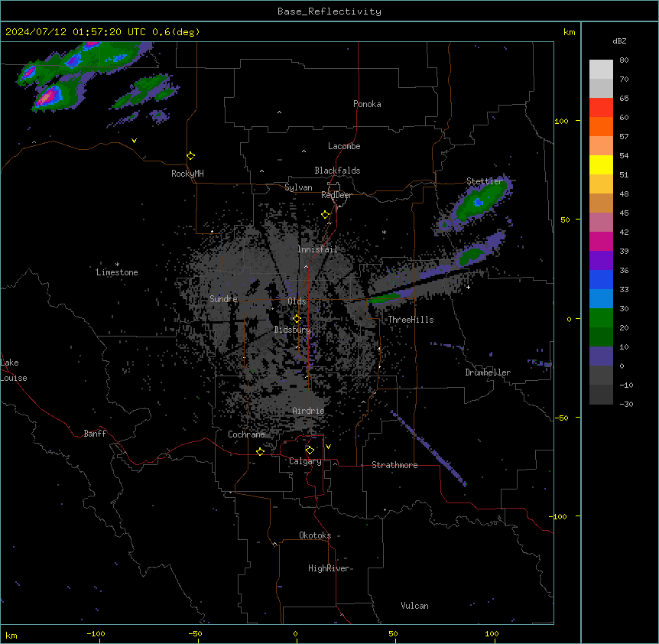Click the Base_Reflectivity title
This screenshot has width=659, height=644.
329,11
